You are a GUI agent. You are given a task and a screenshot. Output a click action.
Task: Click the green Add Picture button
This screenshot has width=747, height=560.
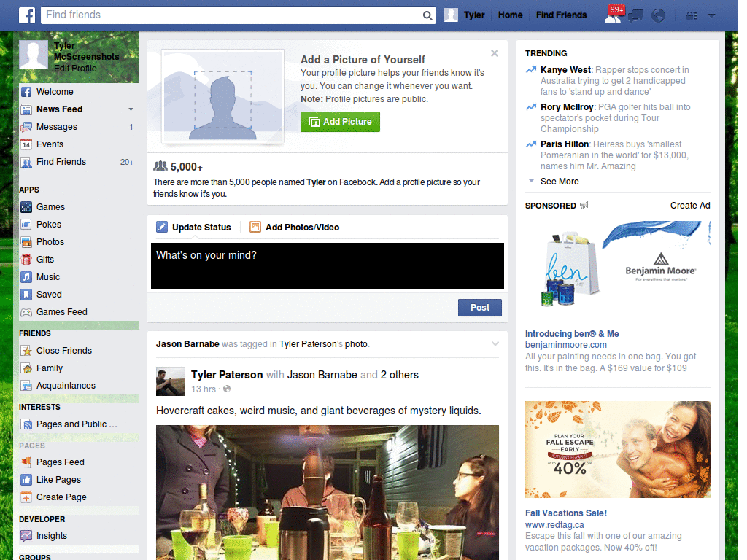pyautogui.click(x=340, y=122)
